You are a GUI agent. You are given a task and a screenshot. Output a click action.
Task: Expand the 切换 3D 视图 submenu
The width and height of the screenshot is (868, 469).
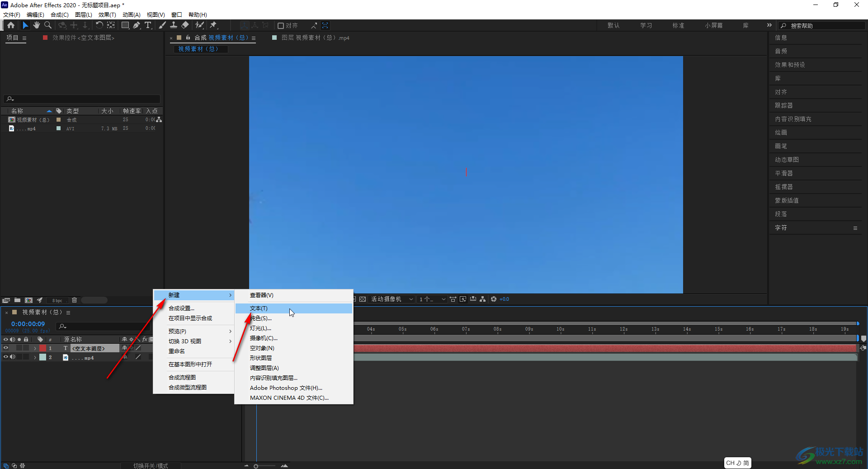(194, 341)
